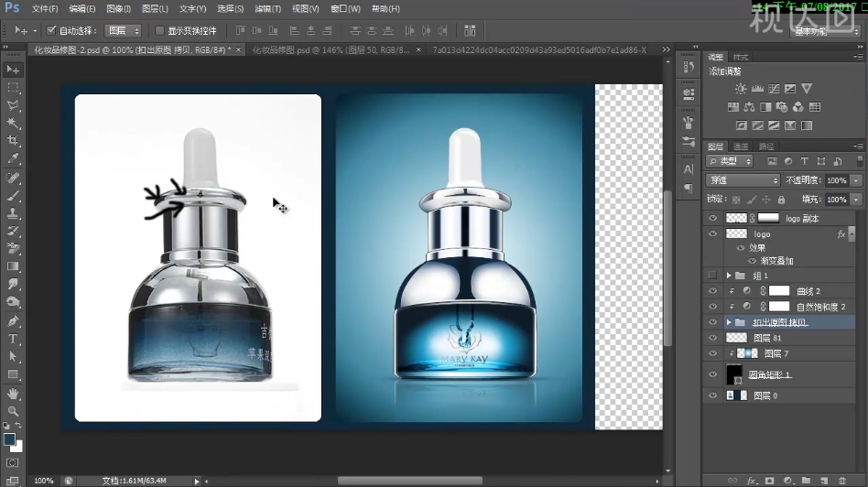The width and height of the screenshot is (868, 487).
Task: Hide the 自然饱和度 2 layer
Action: (x=712, y=306)
